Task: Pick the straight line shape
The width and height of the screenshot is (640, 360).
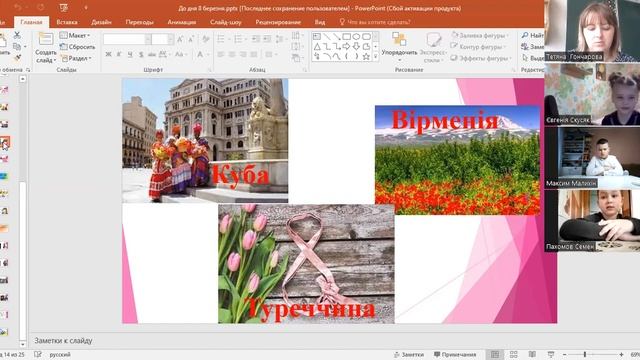Action: click(327, 37)
